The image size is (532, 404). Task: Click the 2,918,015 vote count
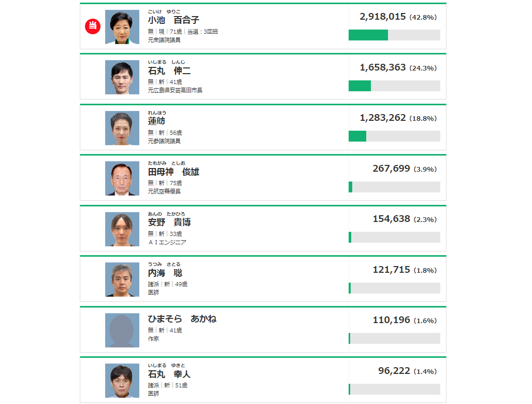383,17
